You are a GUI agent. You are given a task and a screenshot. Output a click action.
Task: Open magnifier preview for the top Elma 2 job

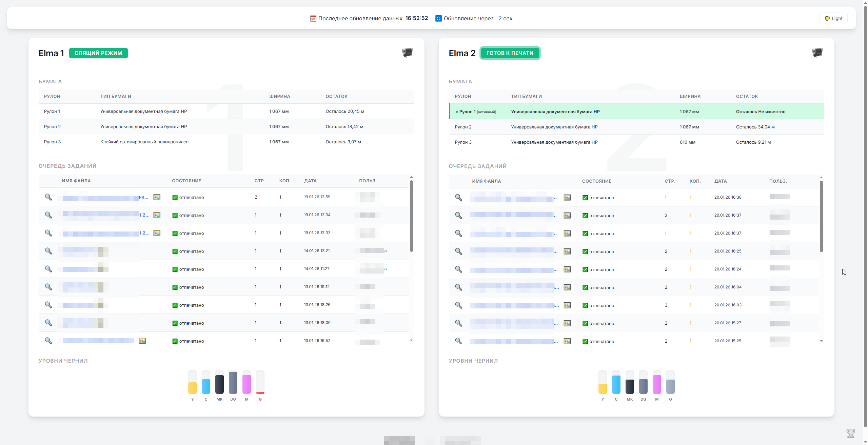(x=459, y=197)
